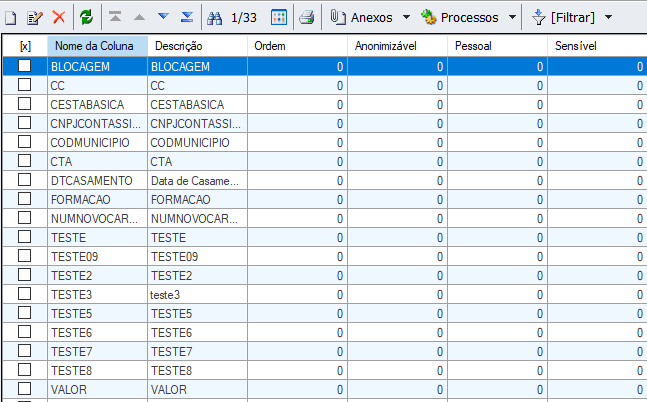This screenshot has height=402, width=647.
Task: Click the 1/33 record counter
Action: [x=243, y=18]
